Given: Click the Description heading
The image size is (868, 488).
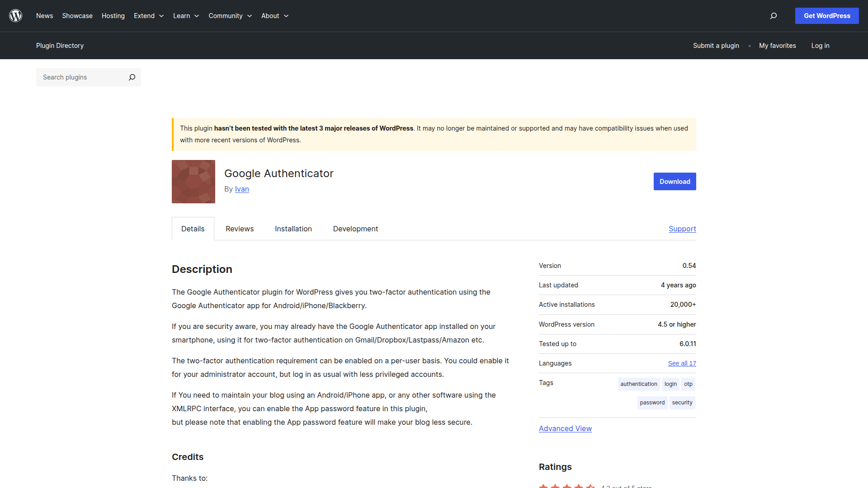Looking at the screenshot, I should [202, 269].
